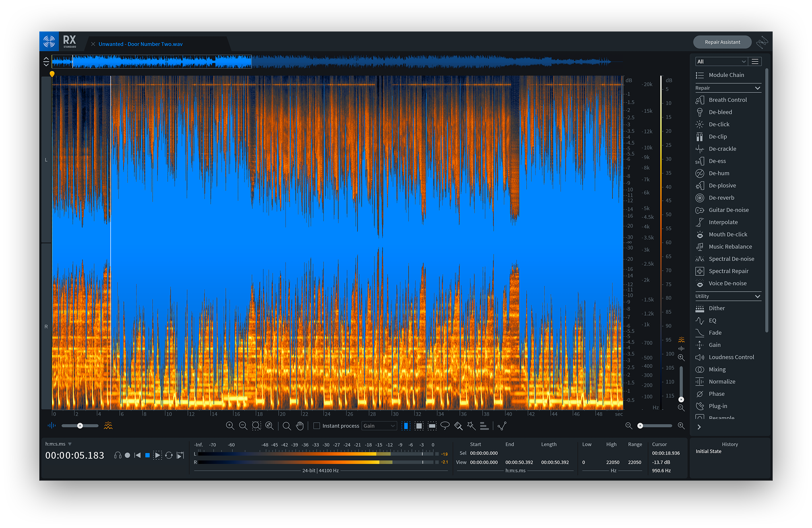Open the Loudness Control utility

[x=731, y=357]
